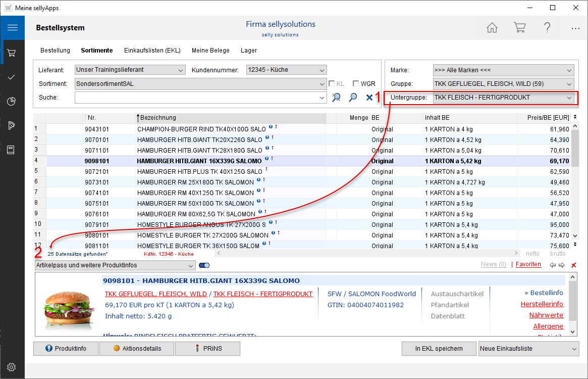Clear the search with the blue X icon
This screenshot has height=379, width=588.
[369, 98]
